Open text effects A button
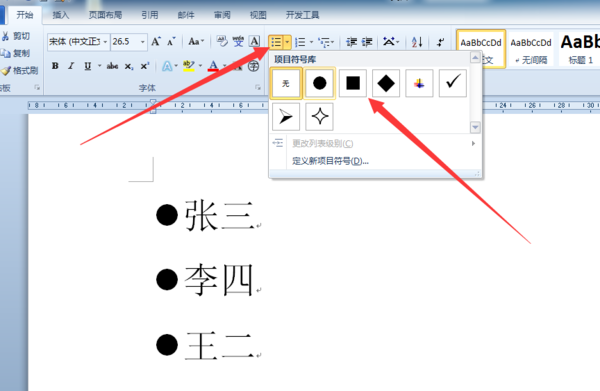This screenshot has height=391, width=600. tap(167, 66)
